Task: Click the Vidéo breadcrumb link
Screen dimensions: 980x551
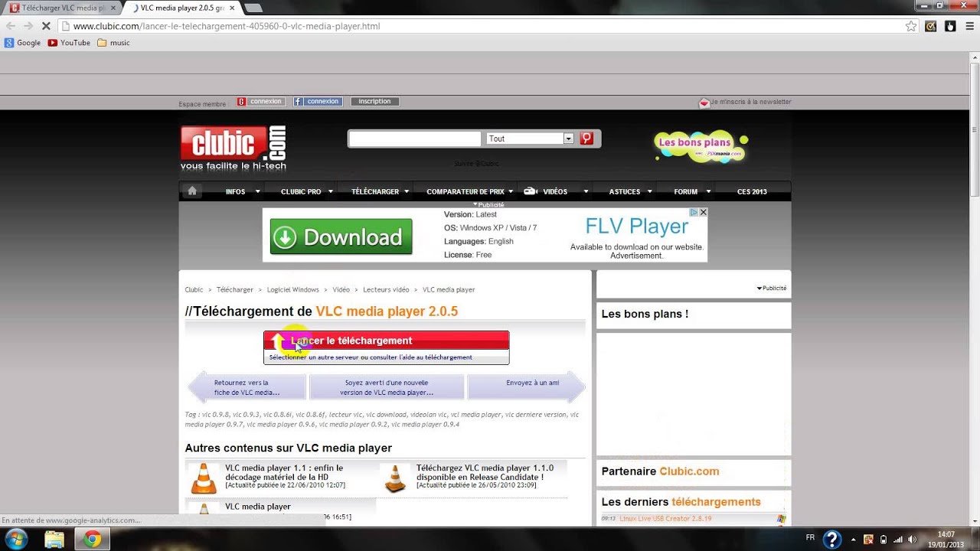Action: (341, 290)
